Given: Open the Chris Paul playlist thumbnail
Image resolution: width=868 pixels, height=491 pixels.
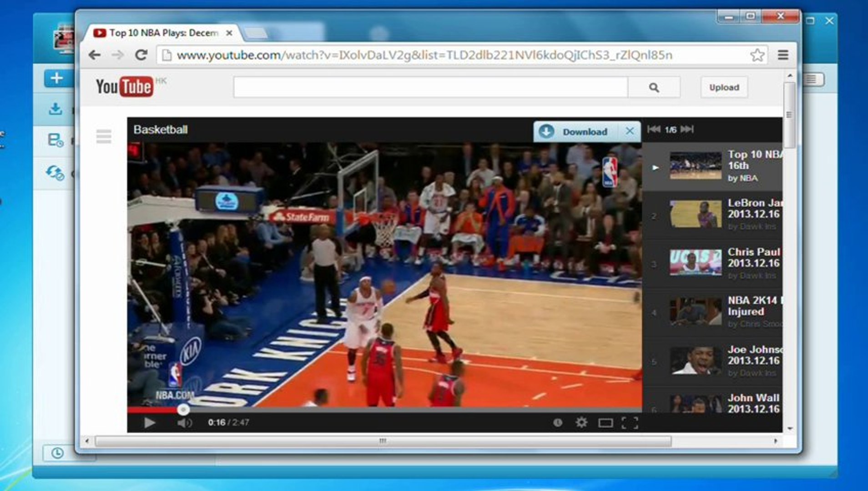Looking at the screenshot, I should click(x=695, y=263).
